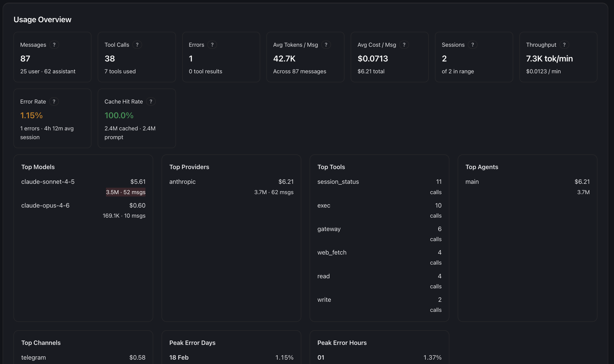Select 18 Feb in Peak Error Days
Image resolution: width=614 pixels, height=364 pixels.
coord(179,358)
